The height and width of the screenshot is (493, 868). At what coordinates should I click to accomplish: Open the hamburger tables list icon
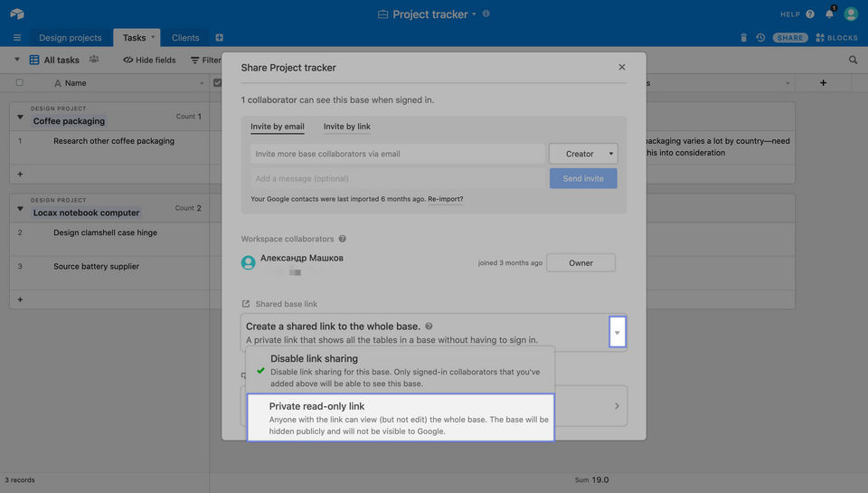click(16, 38)
